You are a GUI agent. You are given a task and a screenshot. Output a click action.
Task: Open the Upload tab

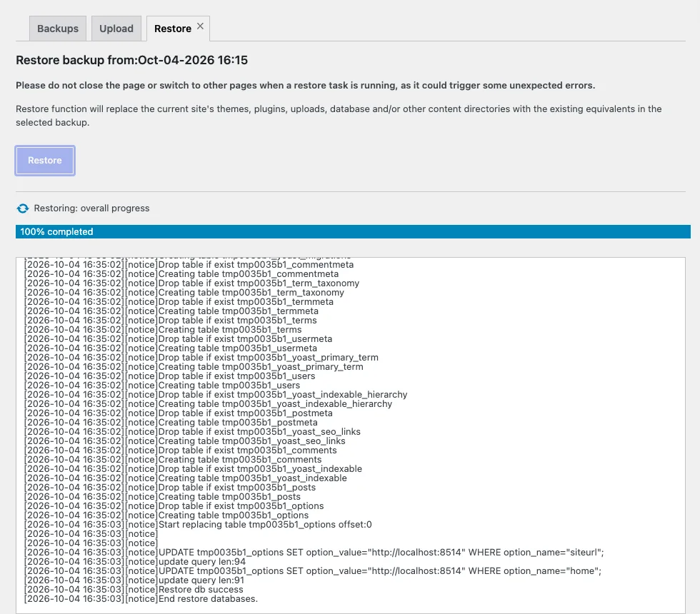pos(116,29)
